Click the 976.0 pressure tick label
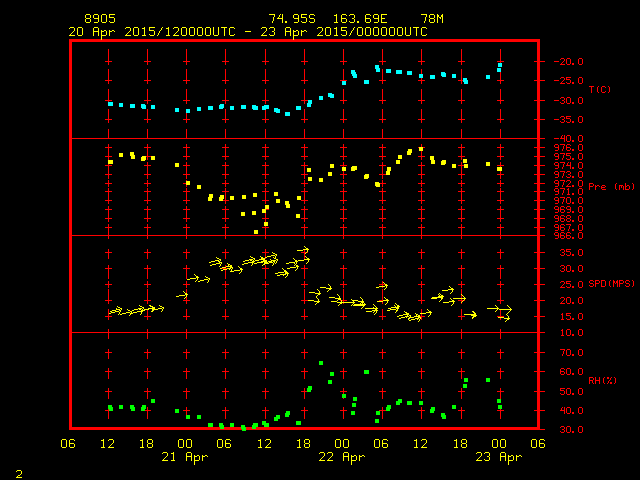Image resolution: width=640 pixels, height=480 pixels. click(568, 148)
